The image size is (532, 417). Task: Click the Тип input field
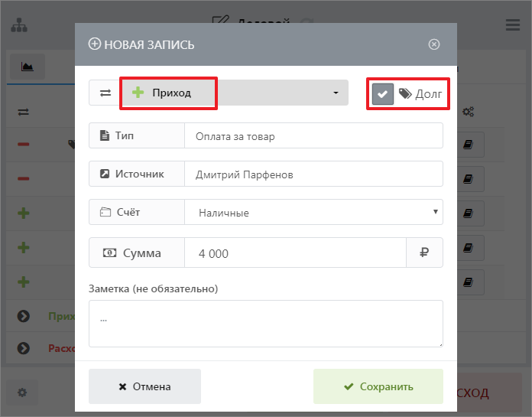point(313,136)
